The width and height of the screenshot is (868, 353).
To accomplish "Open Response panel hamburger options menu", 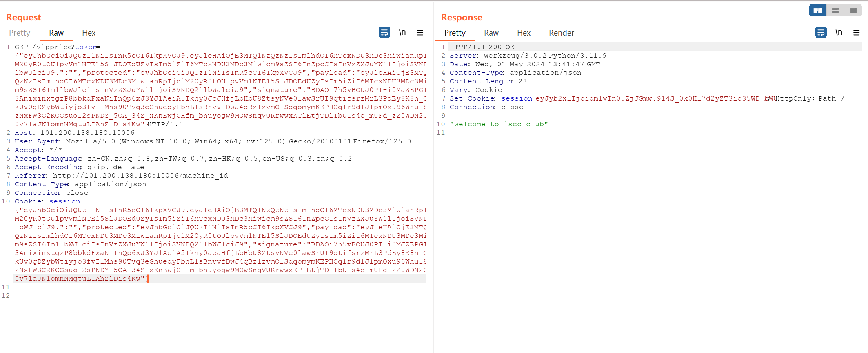I will coord(857,33).
